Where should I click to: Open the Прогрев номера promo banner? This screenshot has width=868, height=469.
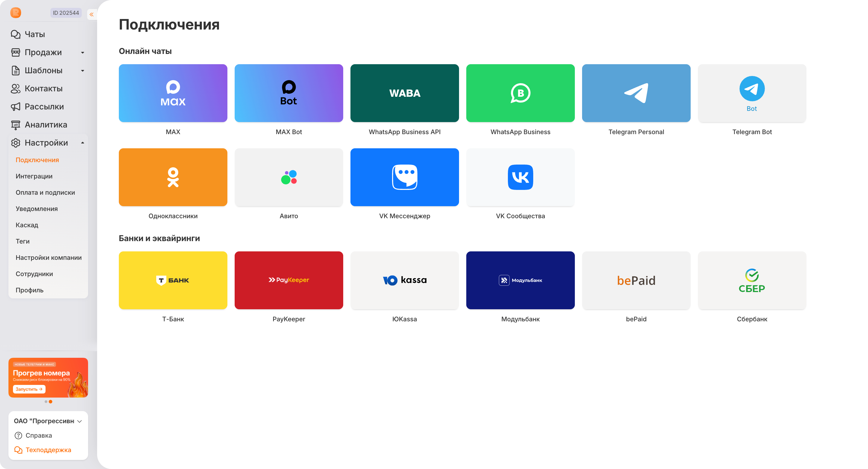coord(48,377)
